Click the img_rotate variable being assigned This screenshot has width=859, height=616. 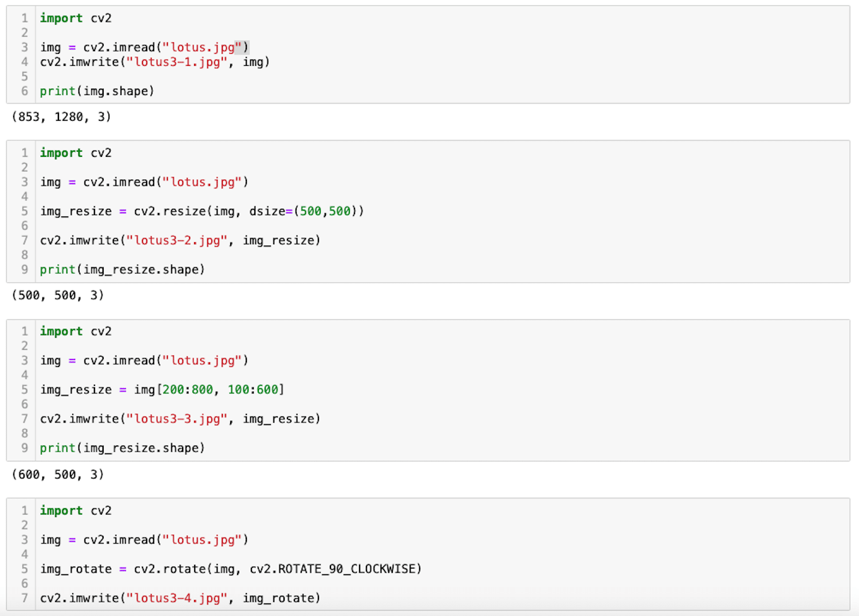(76, 569)
